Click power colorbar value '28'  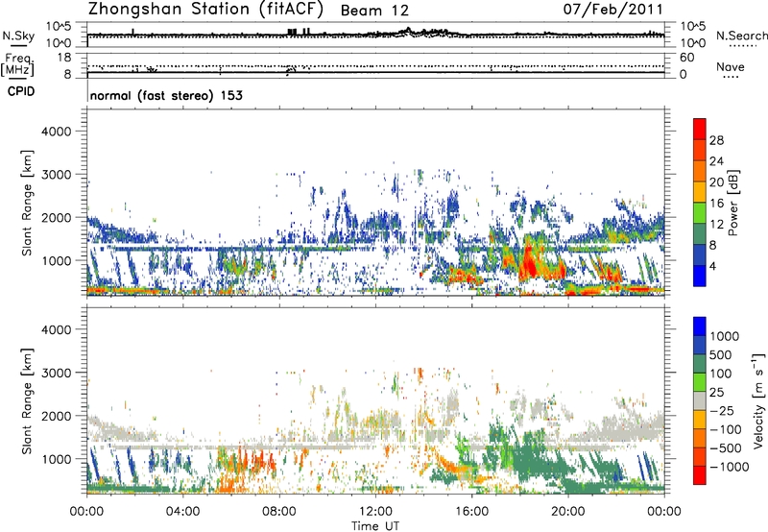(x=716, y=140)
